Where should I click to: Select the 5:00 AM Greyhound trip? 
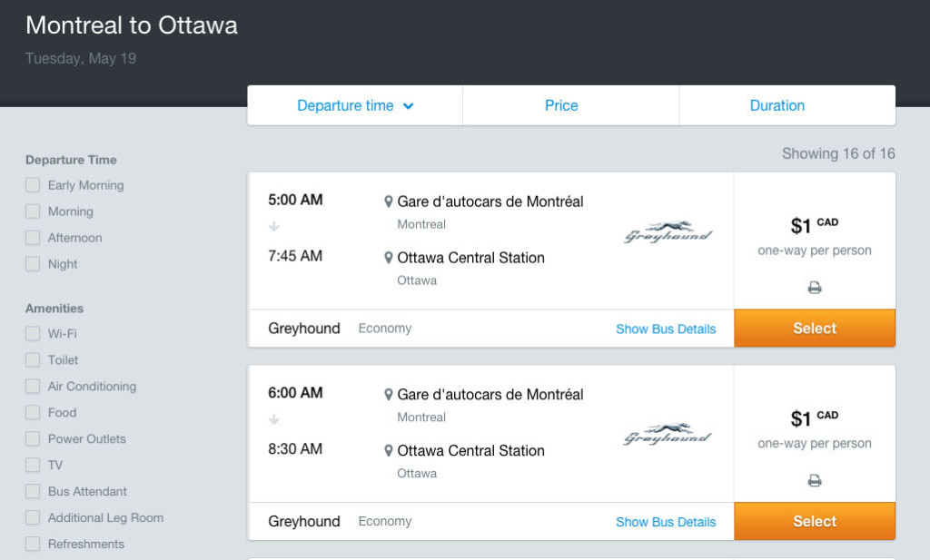tap(815, 329)
